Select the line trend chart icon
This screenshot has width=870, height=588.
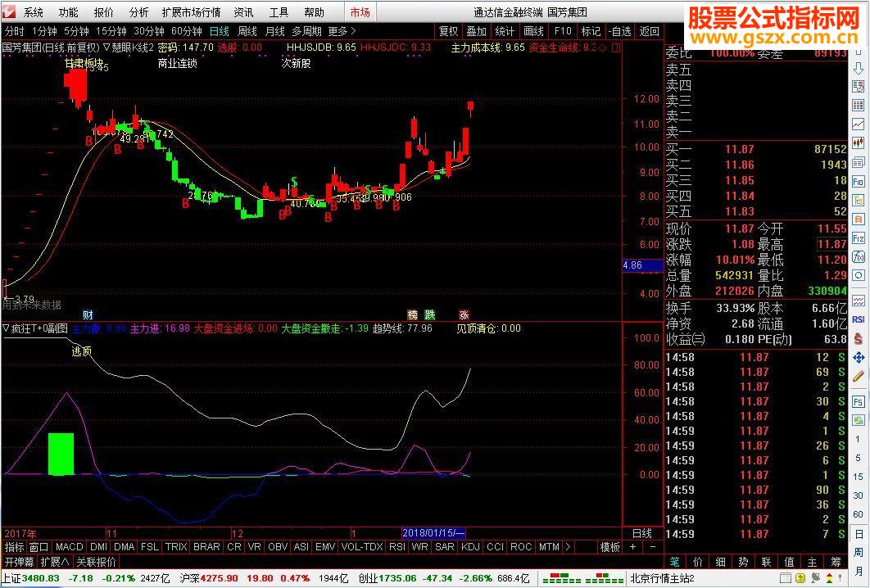point(859,124)
